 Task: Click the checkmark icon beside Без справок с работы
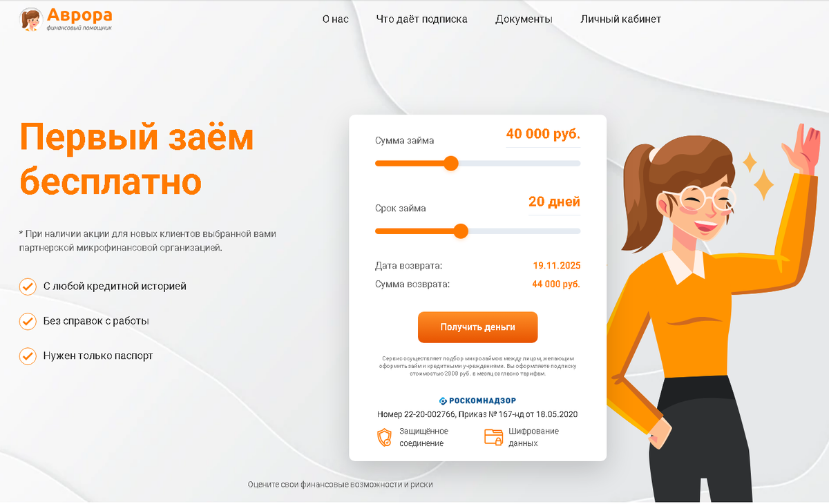click(x=28, y=321)
